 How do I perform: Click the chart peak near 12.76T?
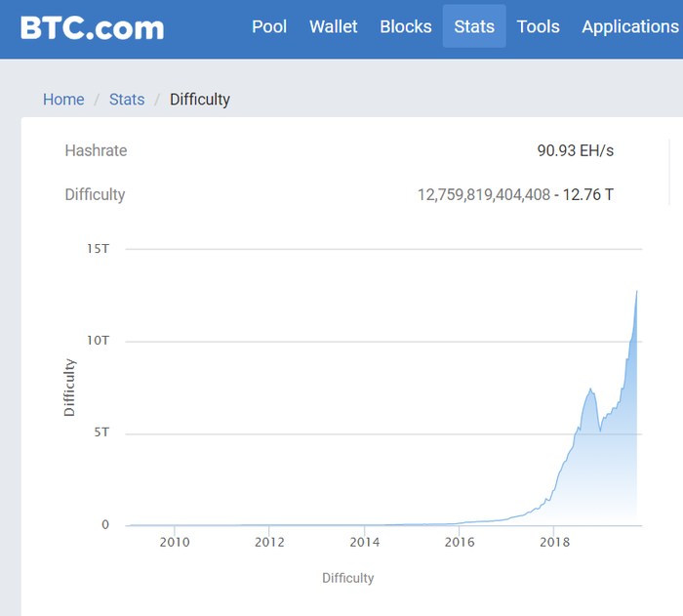[x=637, y=292]
